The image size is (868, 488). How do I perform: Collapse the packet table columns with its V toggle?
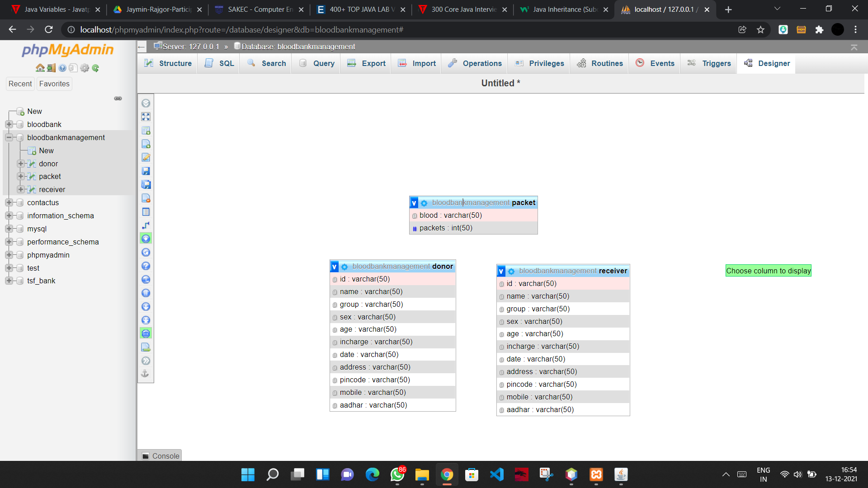[414, 202]
